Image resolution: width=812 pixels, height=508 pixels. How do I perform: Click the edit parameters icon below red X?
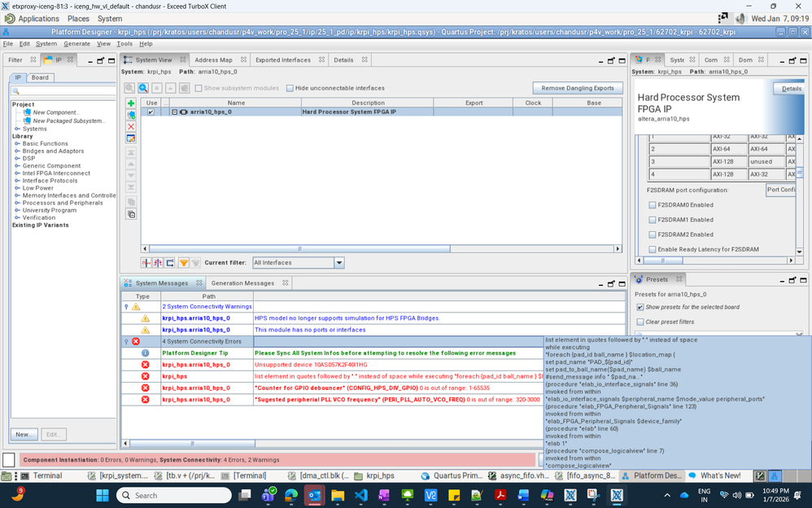131,138
